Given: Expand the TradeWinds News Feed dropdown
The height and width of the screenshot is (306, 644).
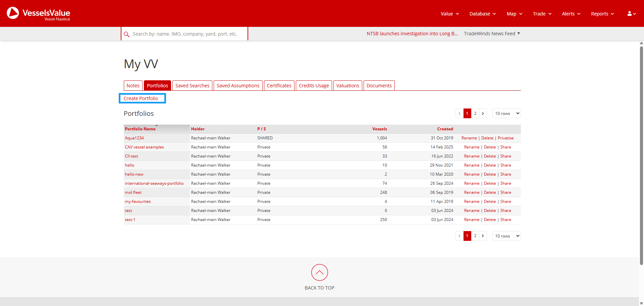Looking at the screenshot, I should (x=492, y=34).
